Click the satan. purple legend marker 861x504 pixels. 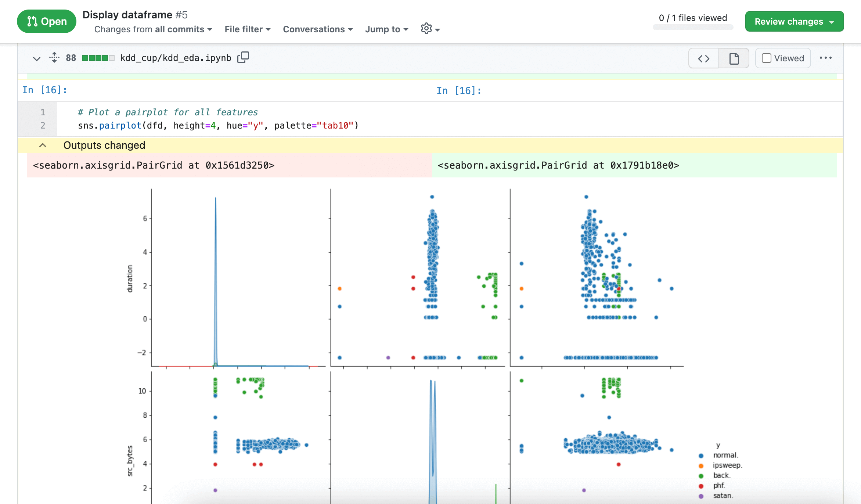click(x=701, y=496)
